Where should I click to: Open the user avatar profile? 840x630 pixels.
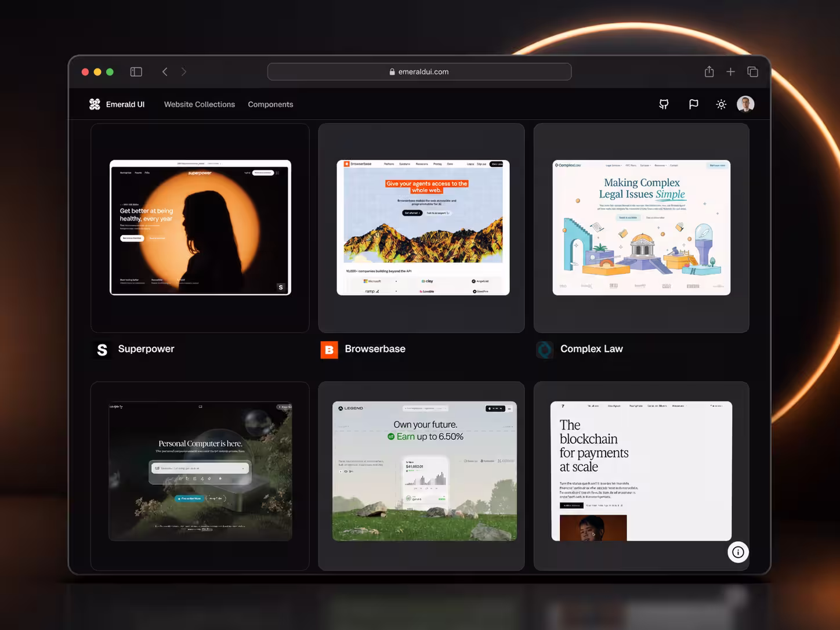click(x=745, y=104)
